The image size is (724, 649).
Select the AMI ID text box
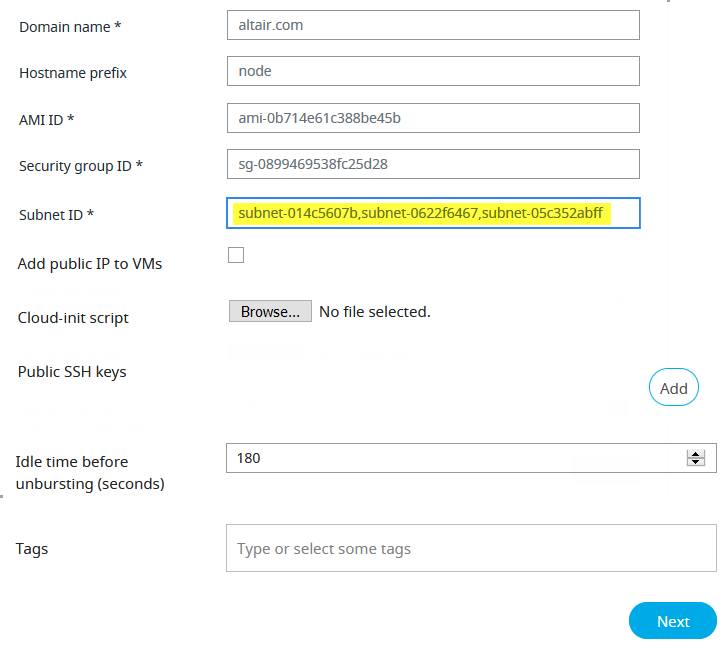click(x=432, y=118)
